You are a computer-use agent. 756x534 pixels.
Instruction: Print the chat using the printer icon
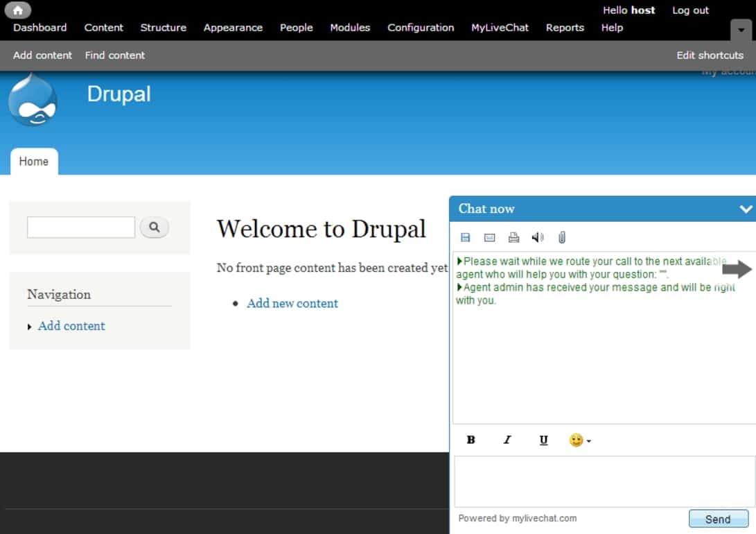(x=514, y=237)
